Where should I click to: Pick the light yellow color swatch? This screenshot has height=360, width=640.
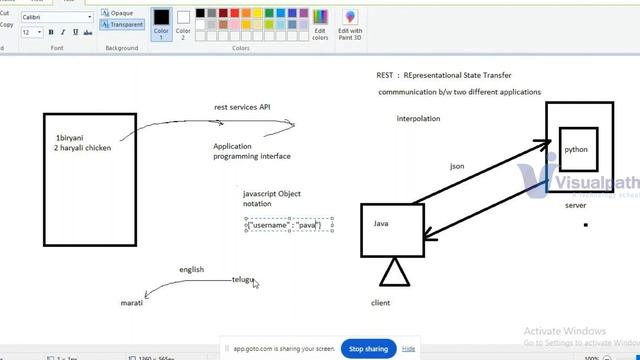258,24
